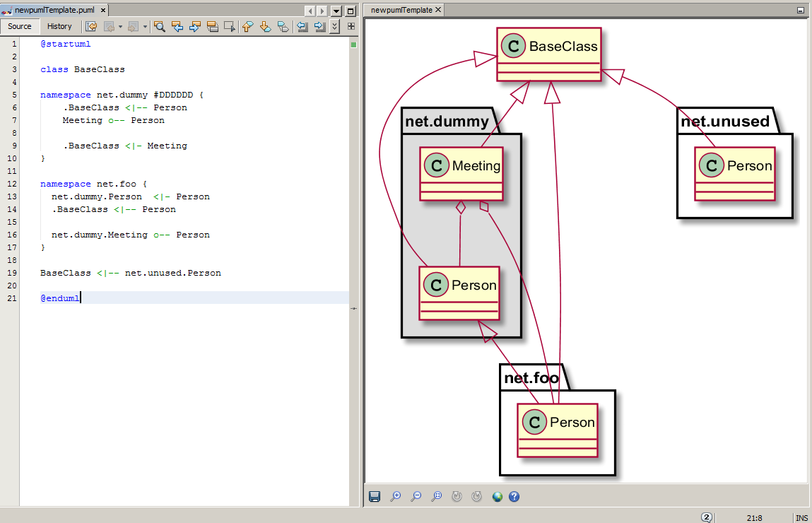Switch to the History tab
The height and width of the screenshot is (523, 812).
tap(60, 26)
